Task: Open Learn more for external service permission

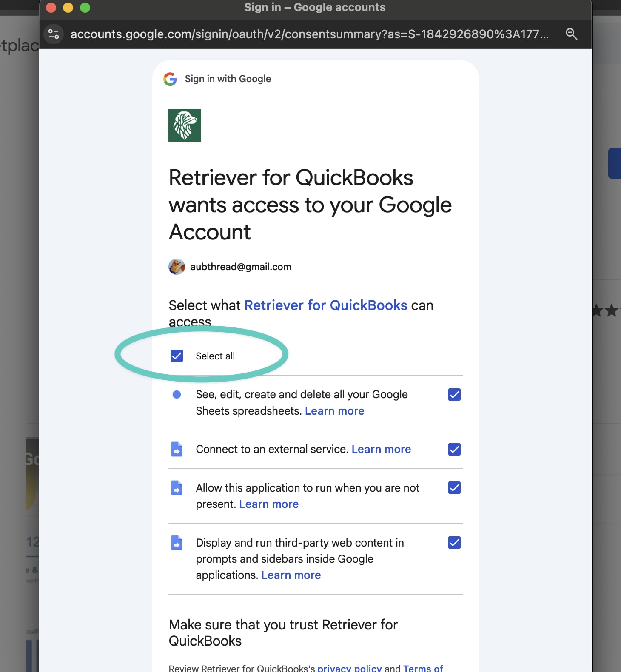Action: [381, 449]
